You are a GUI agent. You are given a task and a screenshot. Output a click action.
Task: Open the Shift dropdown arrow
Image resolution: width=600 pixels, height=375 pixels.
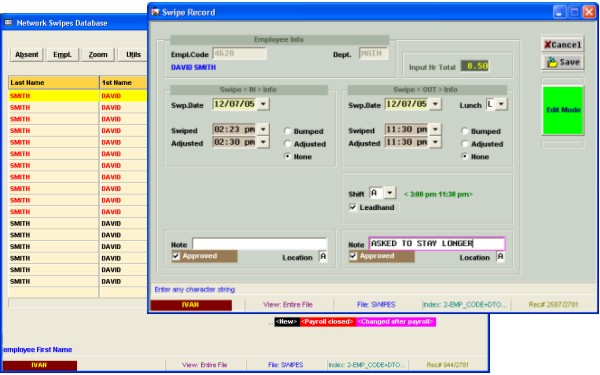tap(390, 193)
